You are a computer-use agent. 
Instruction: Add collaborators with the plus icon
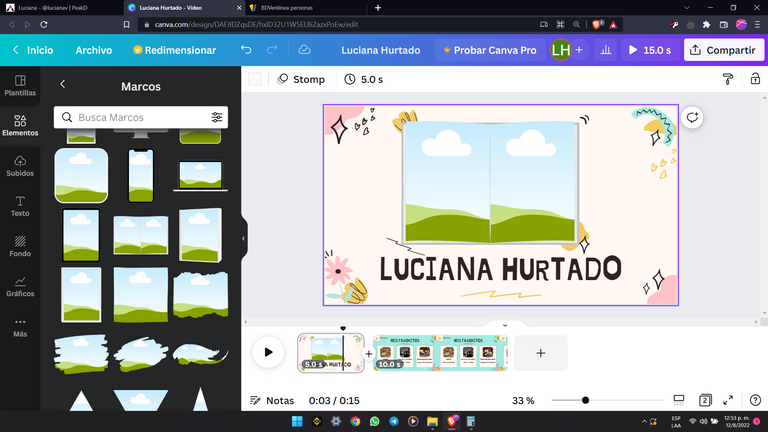click(579, 50)
